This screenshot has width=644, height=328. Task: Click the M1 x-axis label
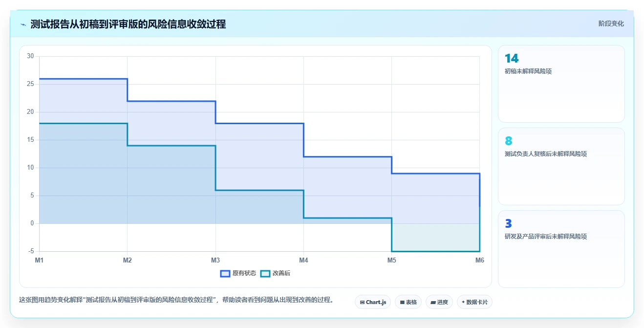[x=39, y=261]
